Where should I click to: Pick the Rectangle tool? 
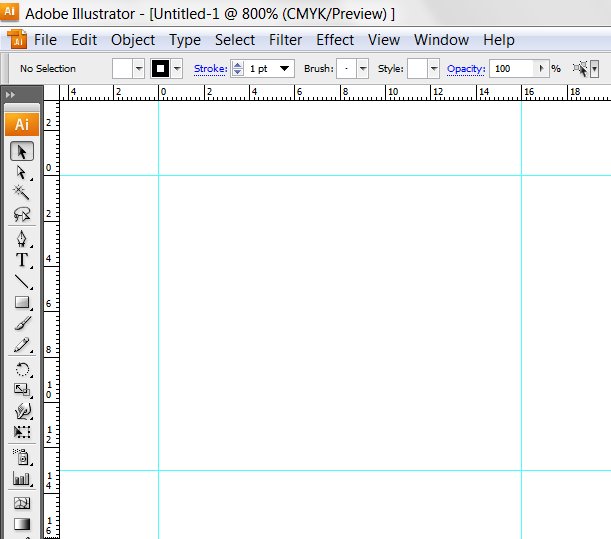22,302
